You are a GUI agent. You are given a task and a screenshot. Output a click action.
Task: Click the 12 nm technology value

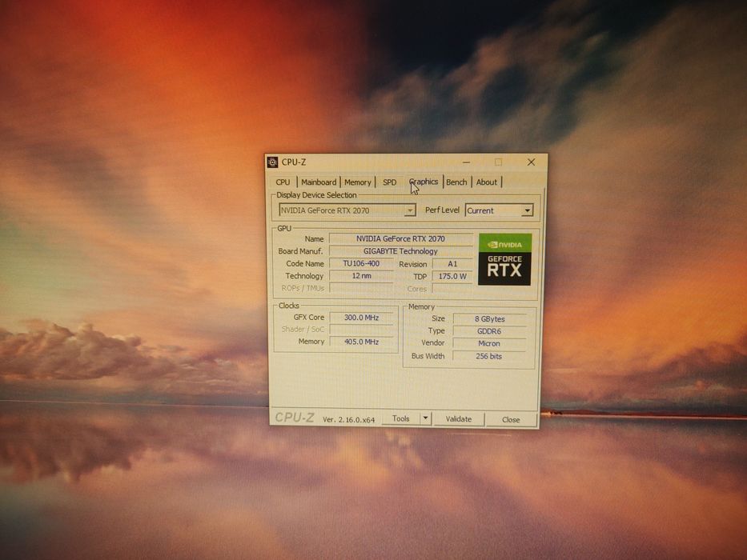[362, 276]
